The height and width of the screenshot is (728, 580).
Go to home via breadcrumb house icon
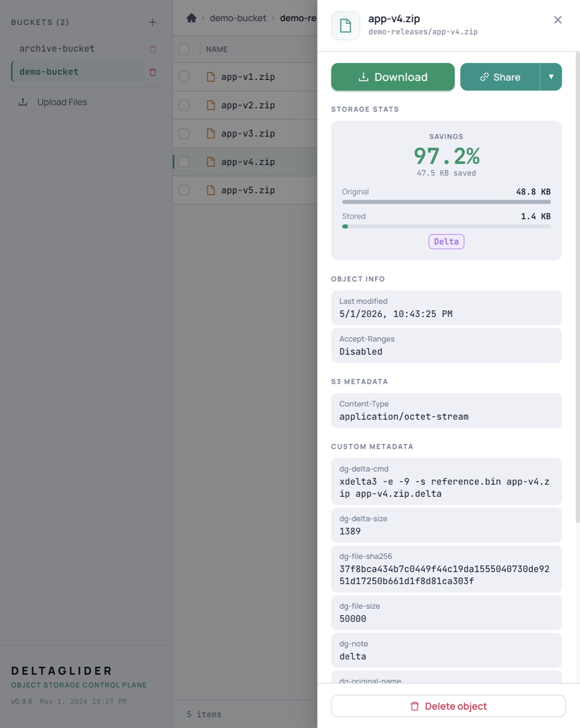(191, 18)
